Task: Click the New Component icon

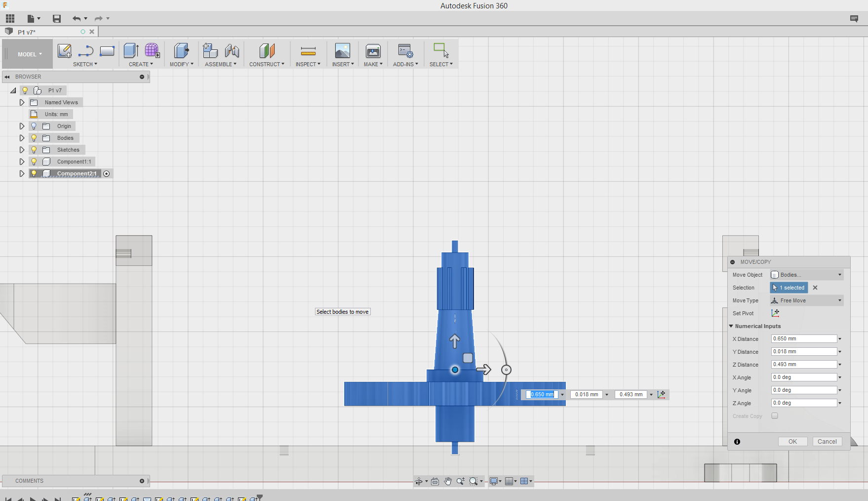Action: click(210, 50)
